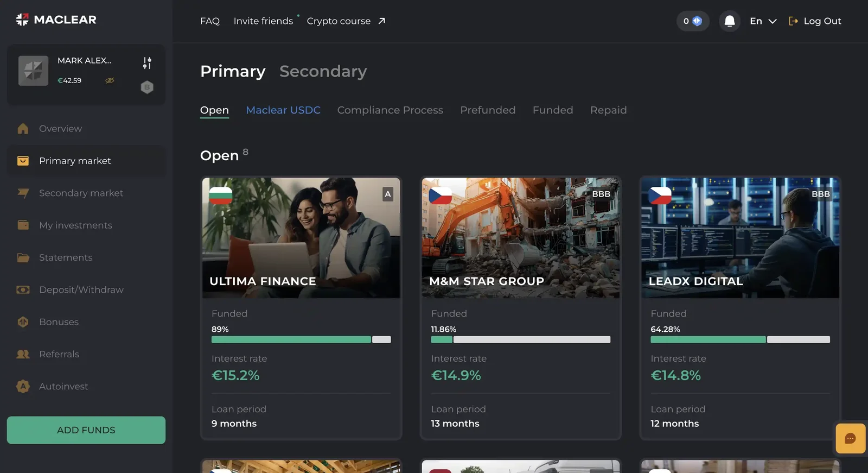This screenshot has height=473, width=868.
Task: Click the €42.59 balance value
Action: [x=69, y=80]
